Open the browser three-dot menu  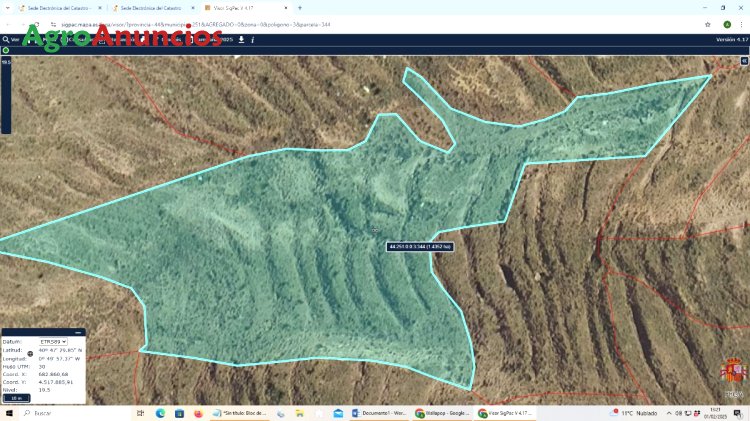[x=741, y=24]
